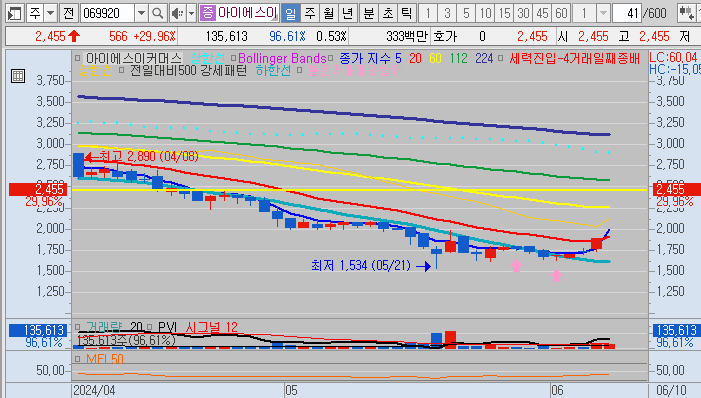Toggle the MFI 50 indicator checkbox
The image size is (701, 398).
tap(78, 359)
